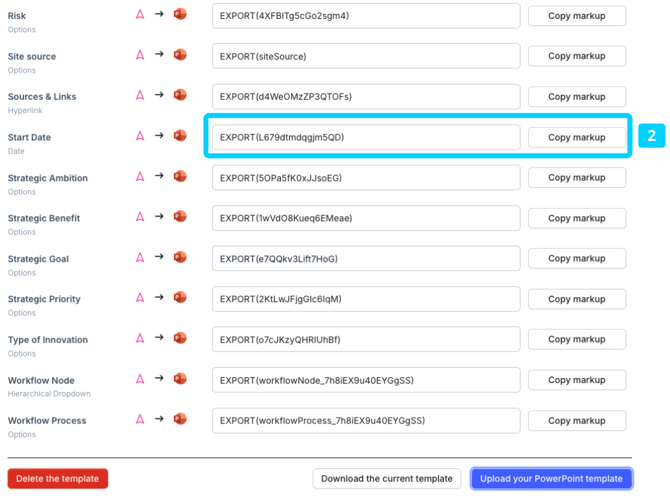670x498 pixels.
Task: Click the Strategic Ambition field label
Action: click(x=48, y=178)
